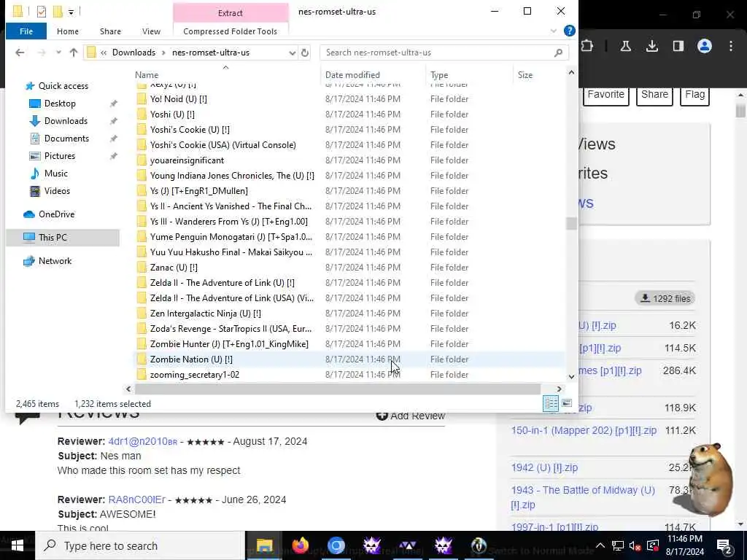Select the Zanac (U) [!] folder
747x560 pixels.
pyautogui.click(x=174, y=268)
